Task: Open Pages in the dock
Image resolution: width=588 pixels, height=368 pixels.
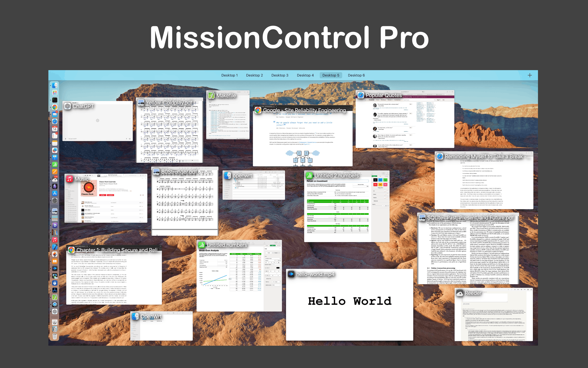Action: (x=55, y=172)
